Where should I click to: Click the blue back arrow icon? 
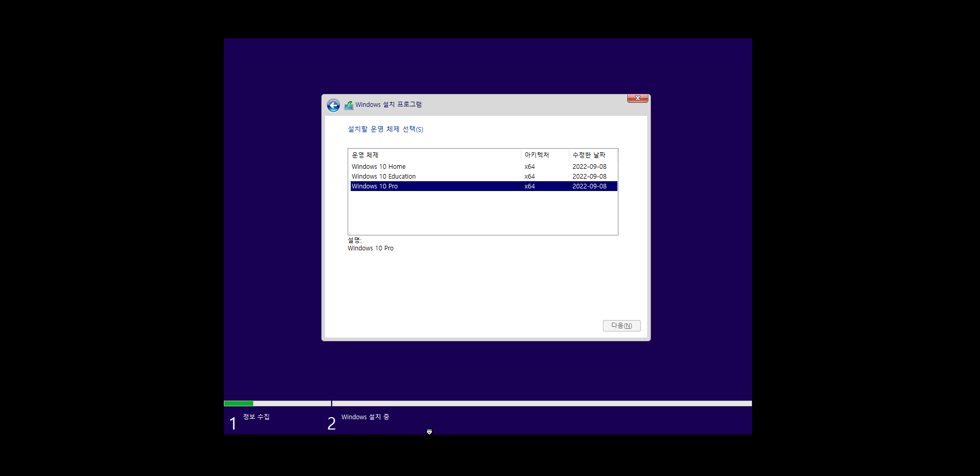[x=333, y=105]
